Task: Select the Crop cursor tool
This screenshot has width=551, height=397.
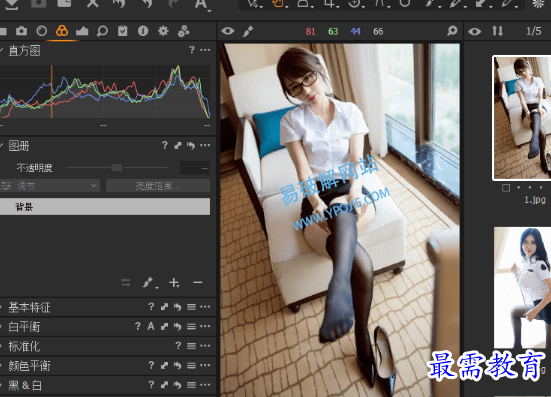Action: click(330, 4)
